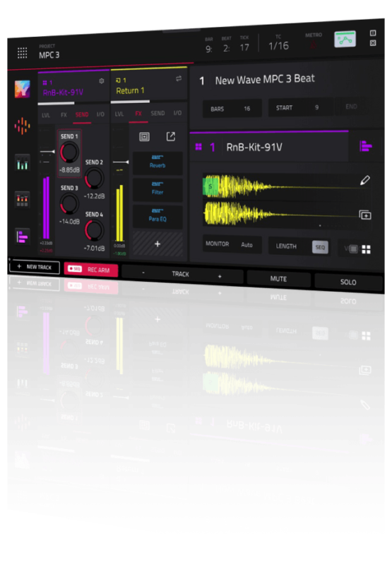Open I/O tab on RnB-Kit-91V channel

[x=100, y=114]
